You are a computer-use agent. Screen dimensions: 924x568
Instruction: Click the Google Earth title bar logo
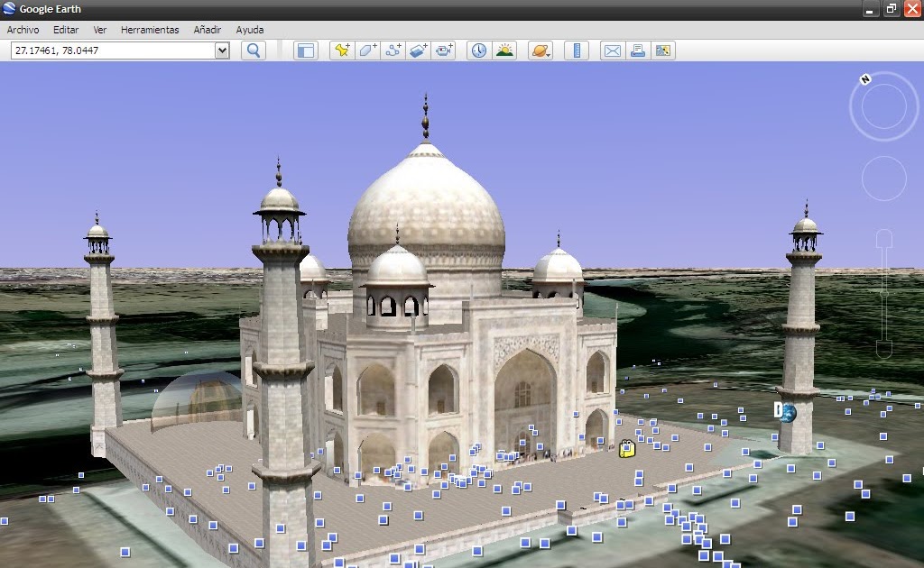pos(9,9)
